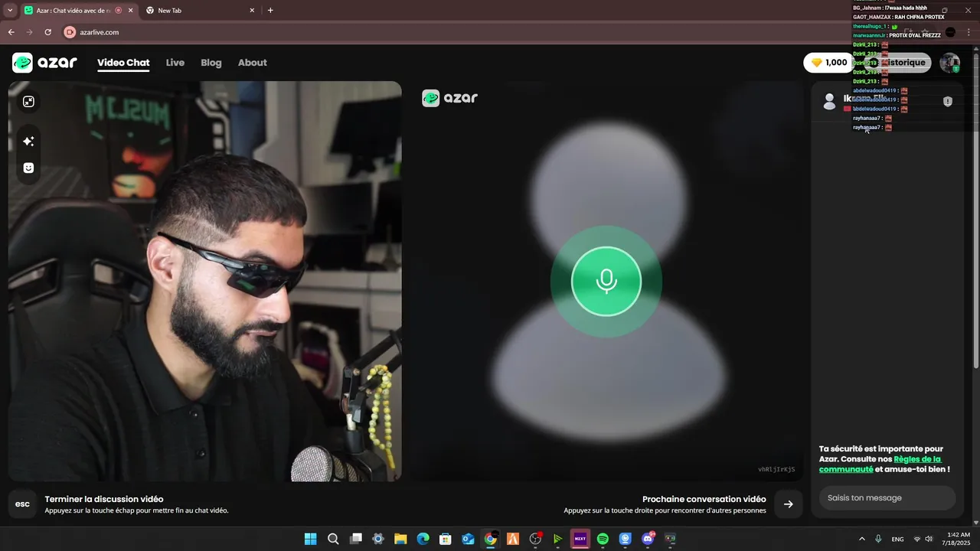Open a new browser tab with plus button
The image size is (980, 551).
(x=270, y=11)
